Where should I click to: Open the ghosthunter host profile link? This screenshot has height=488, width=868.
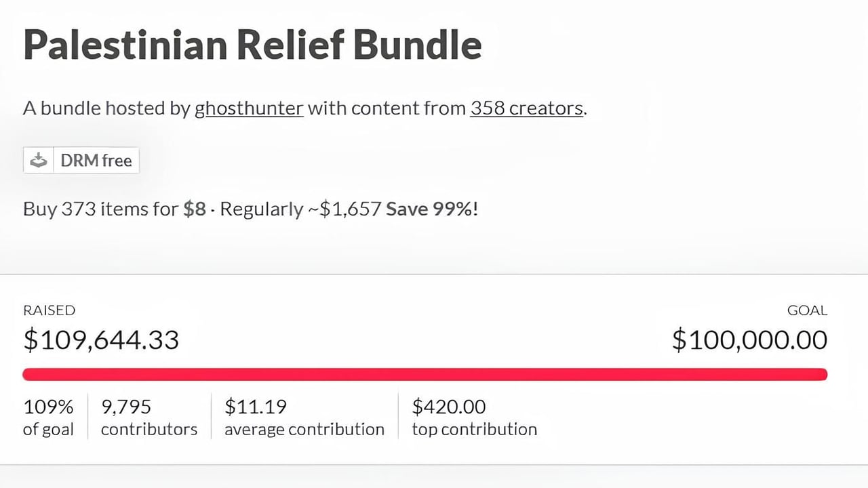(x=249, y=108)
